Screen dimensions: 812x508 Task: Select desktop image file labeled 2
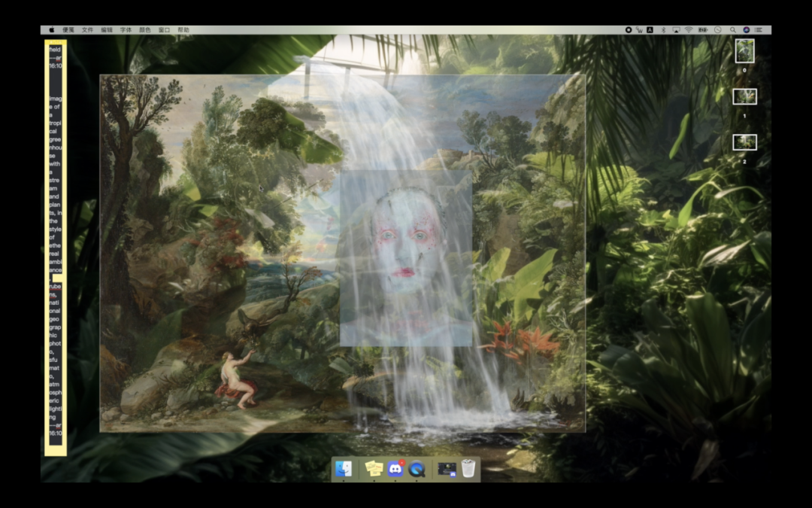pyautogui.click(x=744, y=142)
